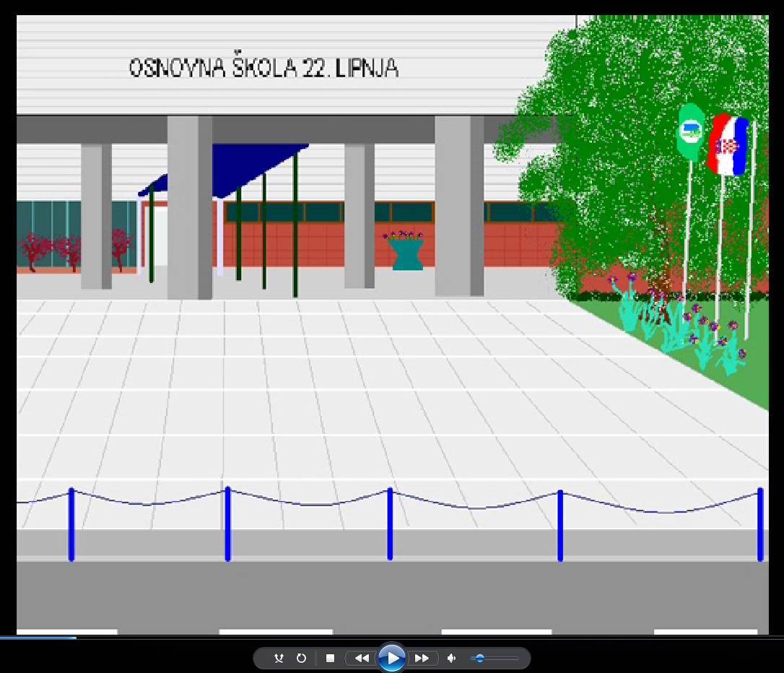Adjust the volume slider
The image size is (784, 673).
tap(494, 659)
